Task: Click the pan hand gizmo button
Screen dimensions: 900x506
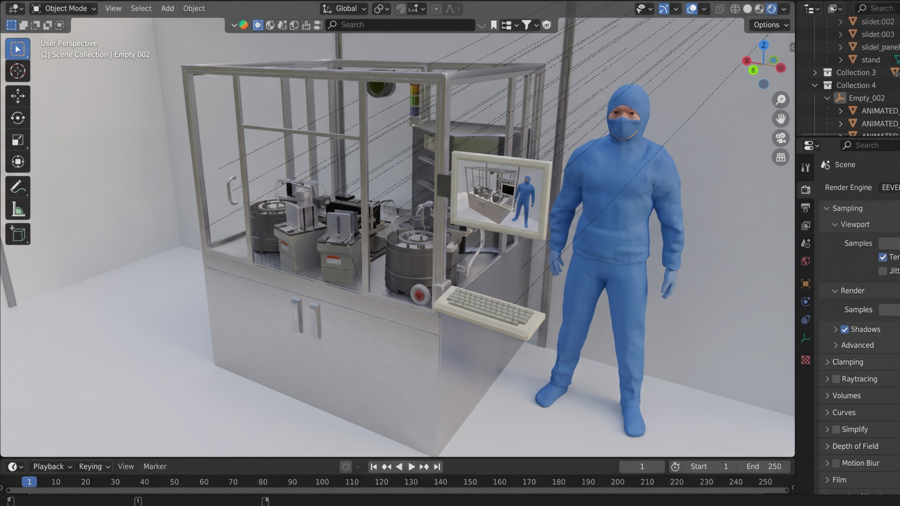Action: [781, 119]
